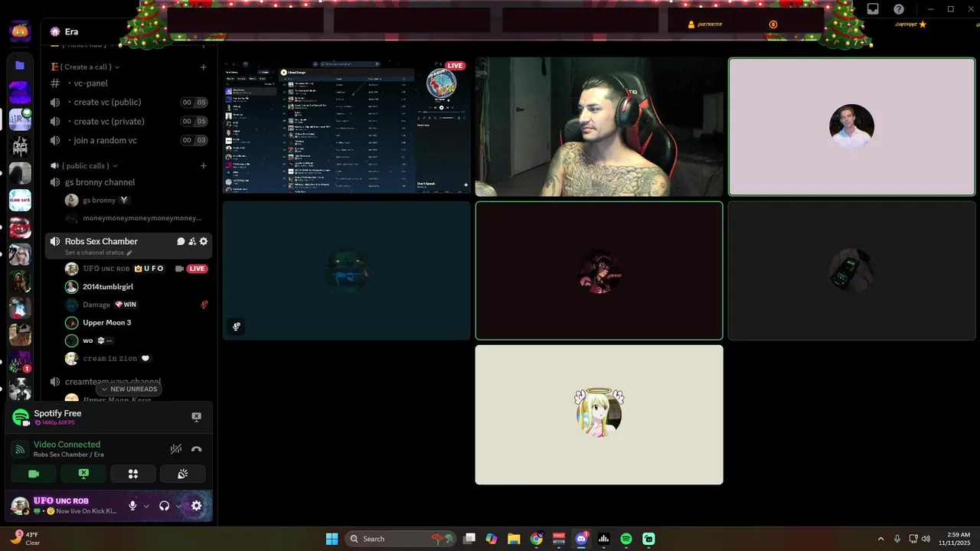Mute the microphone in the user panel
The width and height of the screenshot is (980, 551).
coord(132,506)
